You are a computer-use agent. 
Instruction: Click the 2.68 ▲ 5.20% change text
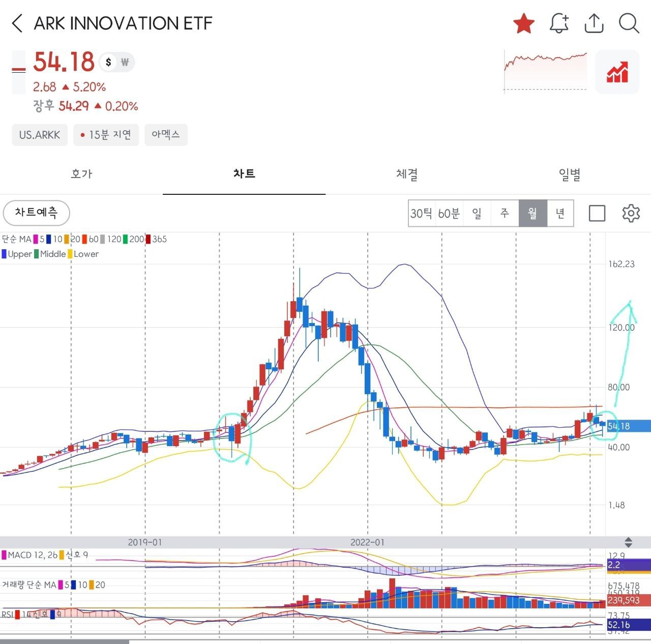coord(70,87)
